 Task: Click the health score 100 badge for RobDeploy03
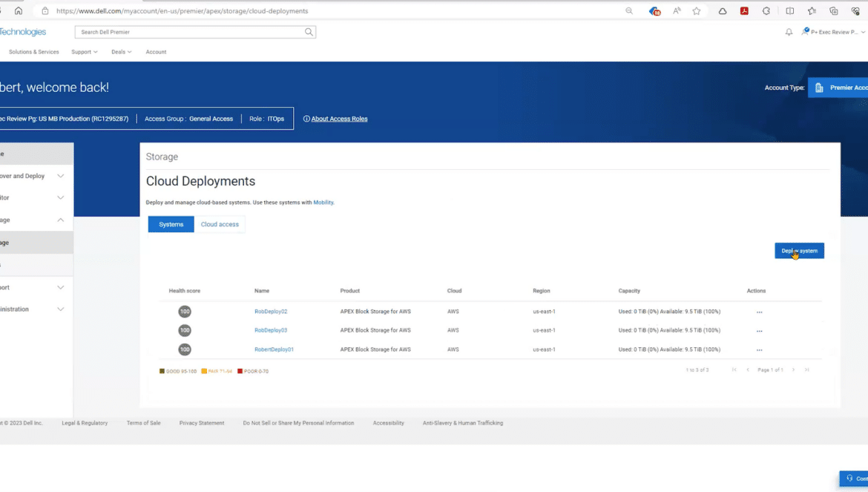point(184,330)
